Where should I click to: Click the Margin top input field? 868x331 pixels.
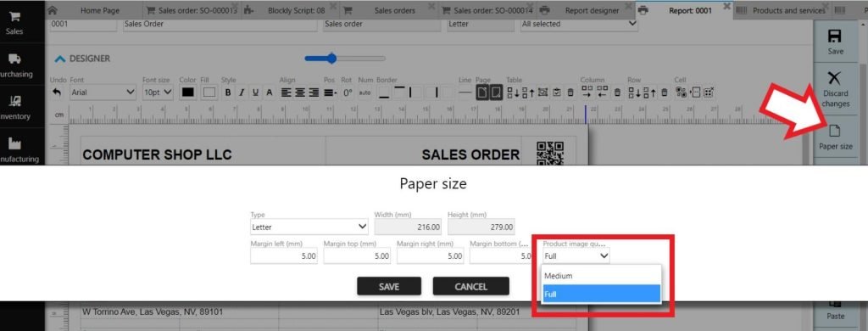click(x=357, y=255)
